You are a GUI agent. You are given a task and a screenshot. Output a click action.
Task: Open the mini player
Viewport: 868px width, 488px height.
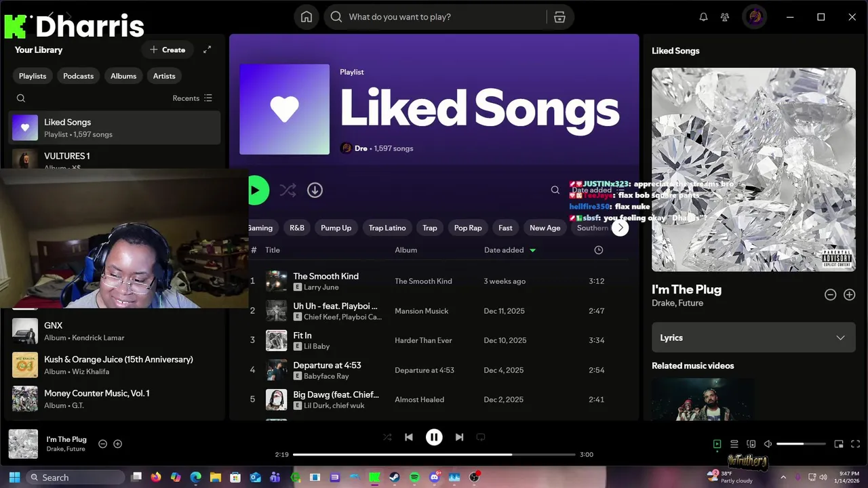click(839, 444)
